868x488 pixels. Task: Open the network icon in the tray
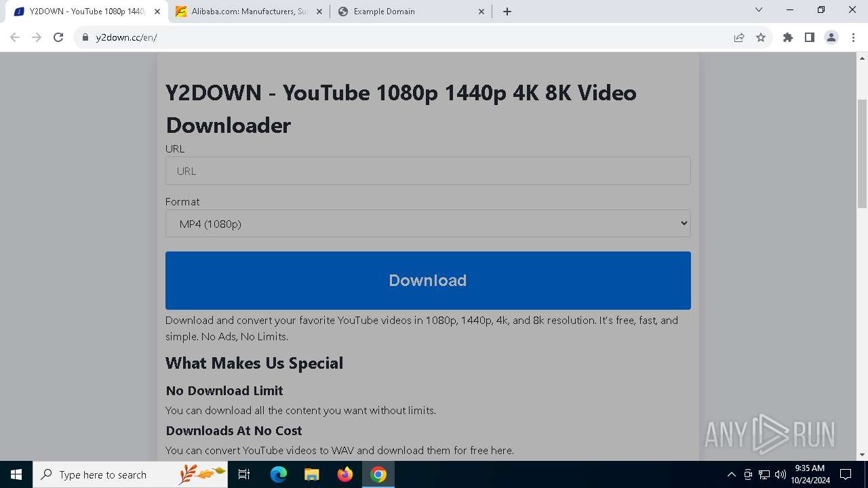(764, 474)
